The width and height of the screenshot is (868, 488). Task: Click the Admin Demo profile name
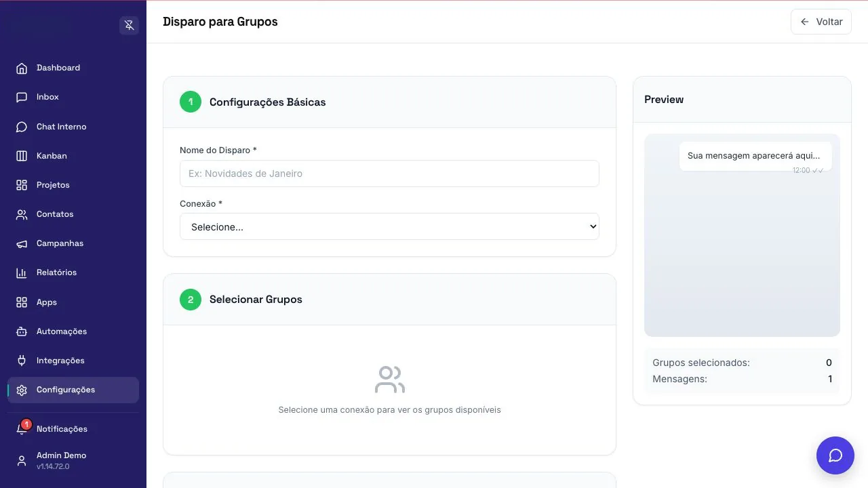(x=61, y=455)
